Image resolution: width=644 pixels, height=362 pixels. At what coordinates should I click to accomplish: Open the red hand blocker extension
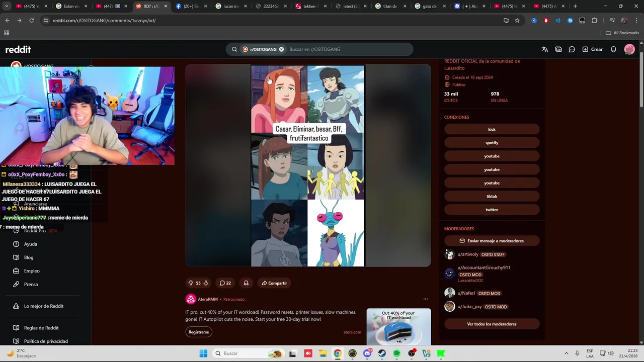[546, 21]
